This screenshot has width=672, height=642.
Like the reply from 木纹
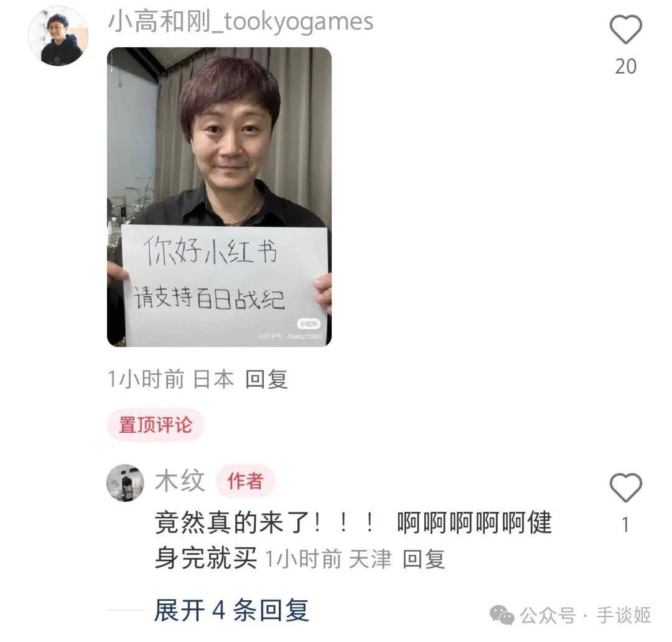coord(626,488)
